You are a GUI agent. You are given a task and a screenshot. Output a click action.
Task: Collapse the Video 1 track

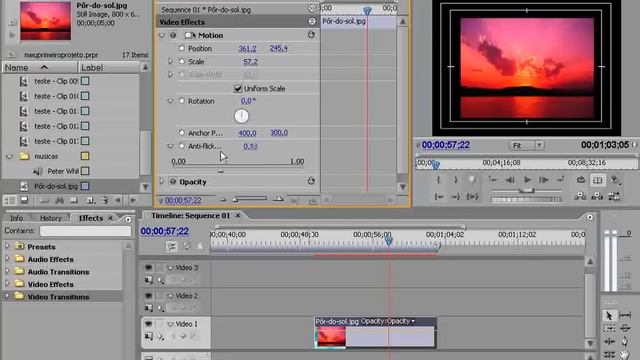click(170, 324)
